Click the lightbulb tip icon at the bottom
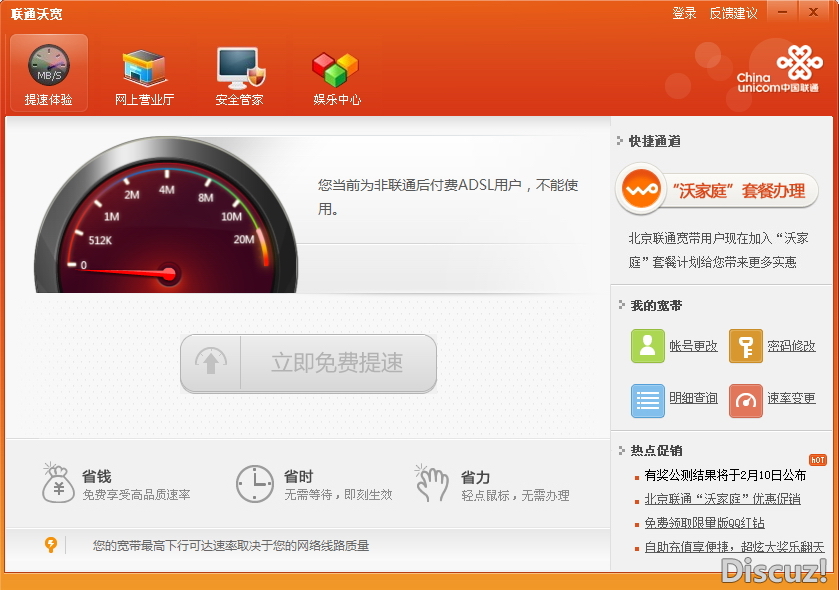This screenshot has width=839, height=590. click(x=50, y=545)
